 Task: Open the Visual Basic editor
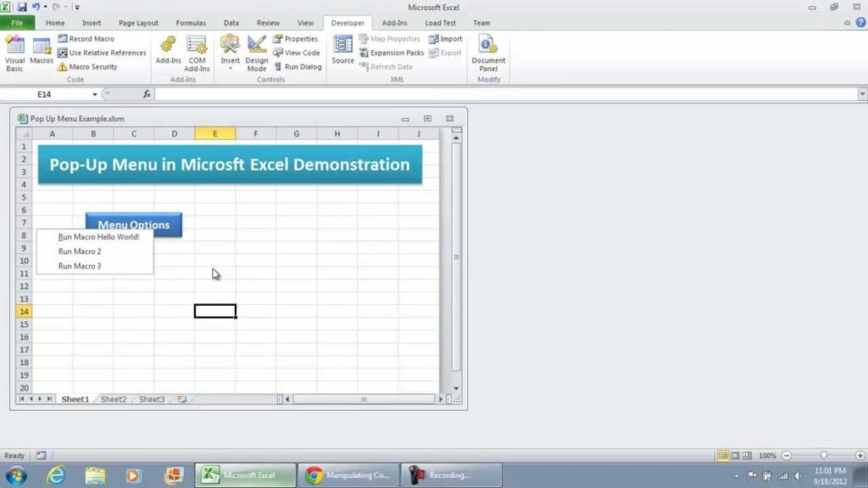pyautogui.click(x=15, y=53)
